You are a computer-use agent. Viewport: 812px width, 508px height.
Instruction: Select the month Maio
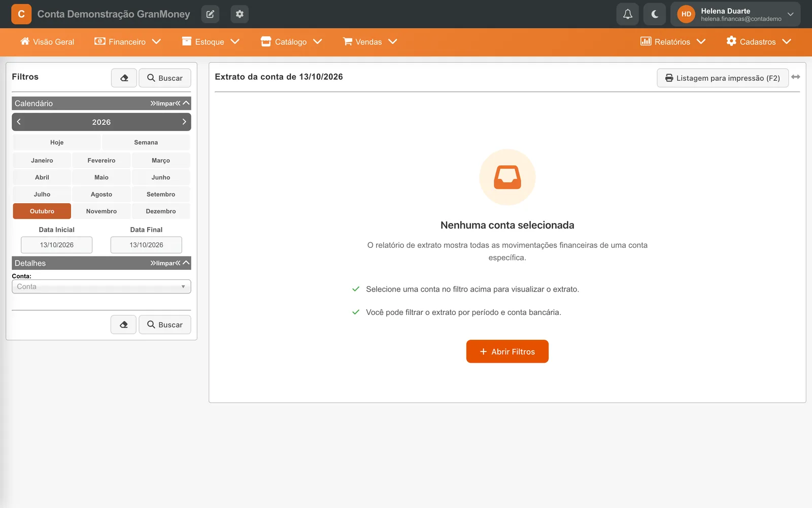click(x=101, y=177)
